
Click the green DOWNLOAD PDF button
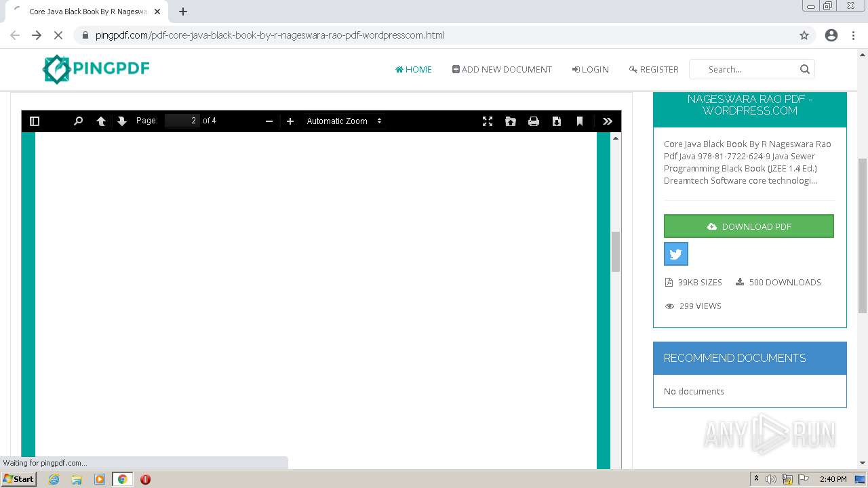coord(749,226)
